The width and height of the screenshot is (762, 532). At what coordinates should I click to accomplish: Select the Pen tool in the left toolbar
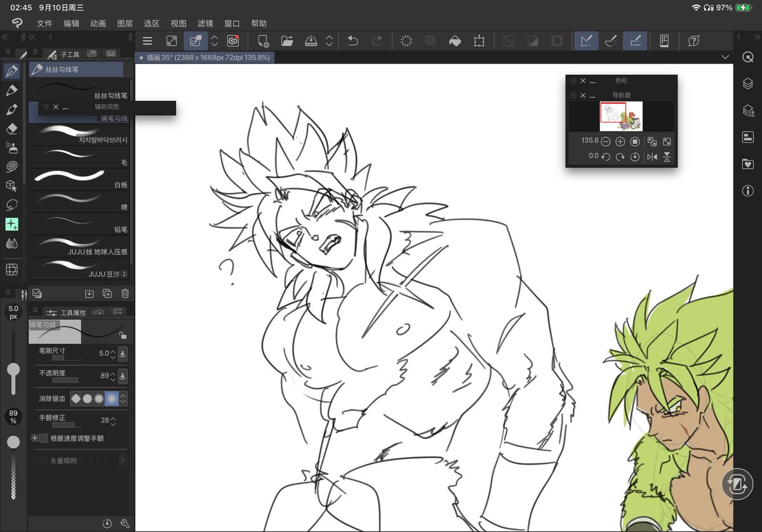[x=11, y=71]
